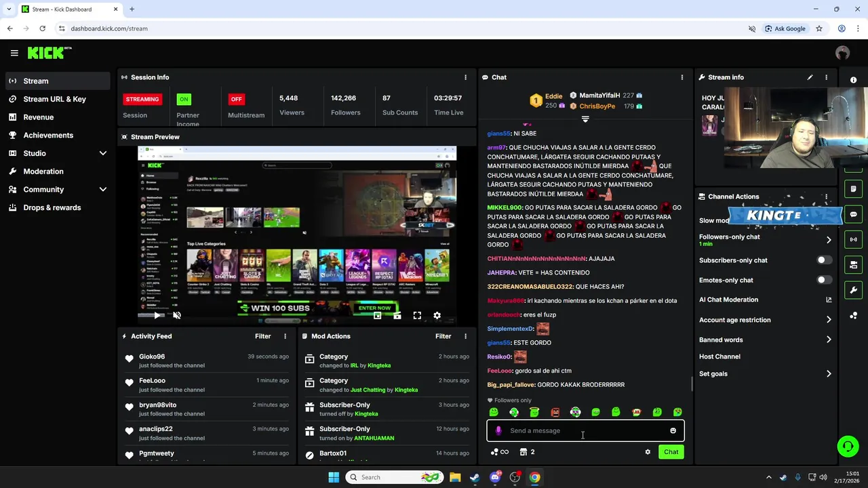
Task: Bookmark page with star icon
Action: tap(819, 28)
